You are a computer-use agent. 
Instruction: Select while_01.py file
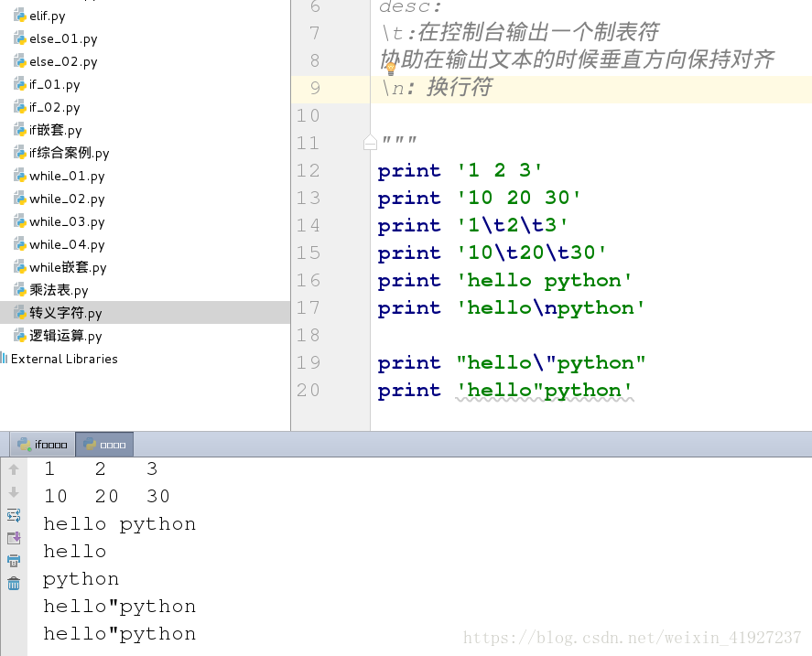(67, 176)
